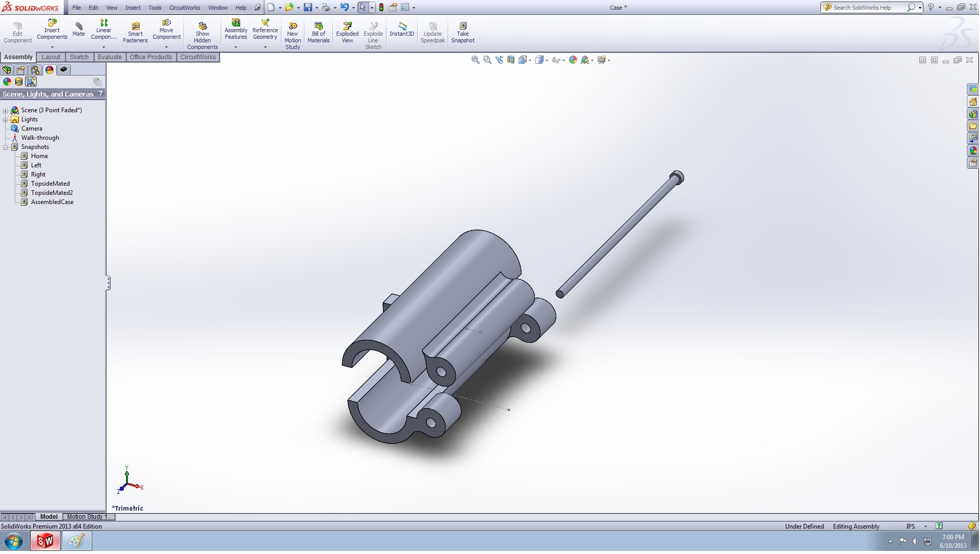Toggle Section View

pyautogui.click(x=511, y=60)
